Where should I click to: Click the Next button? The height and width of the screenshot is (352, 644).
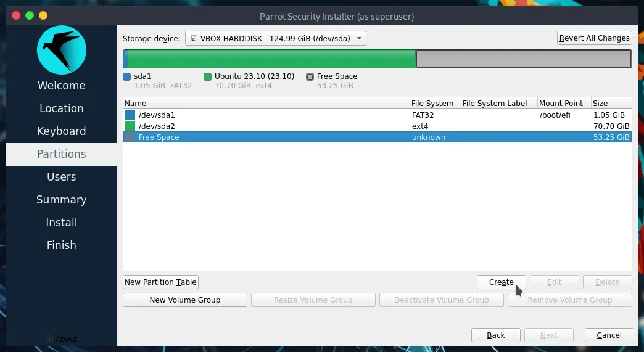pyautogui.click(x=549, y=335)
